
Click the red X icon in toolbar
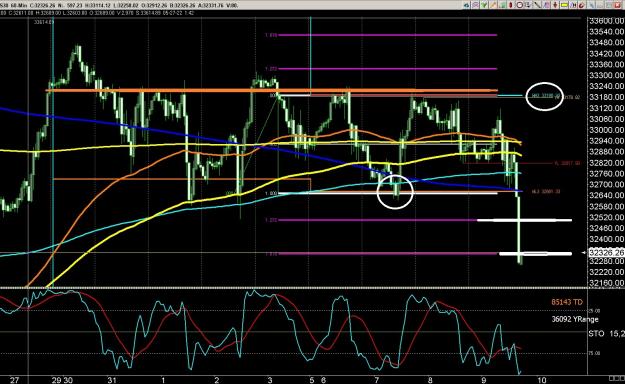(x=618, y=5)
